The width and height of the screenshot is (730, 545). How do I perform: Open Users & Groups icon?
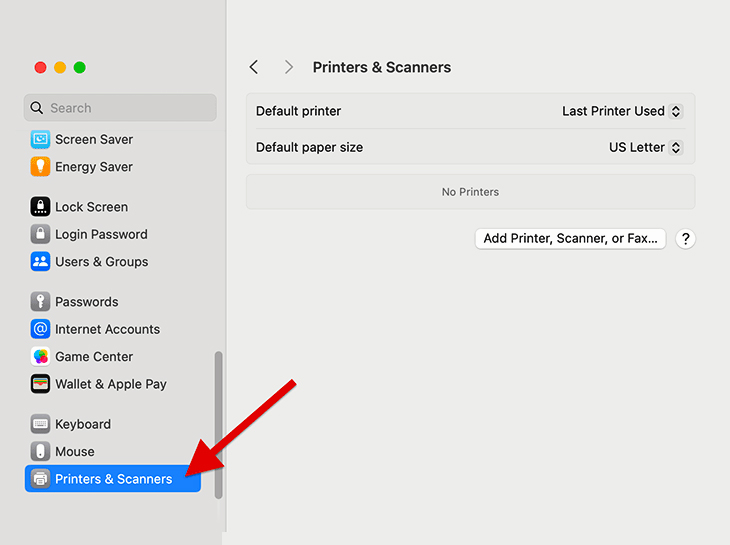click(40, 262)
